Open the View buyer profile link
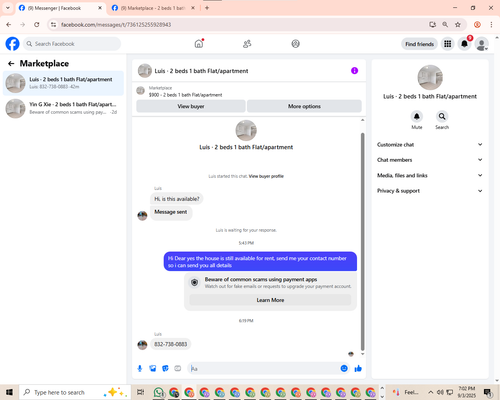Screen dimensions: 500x400 click(x=266, y=176)
